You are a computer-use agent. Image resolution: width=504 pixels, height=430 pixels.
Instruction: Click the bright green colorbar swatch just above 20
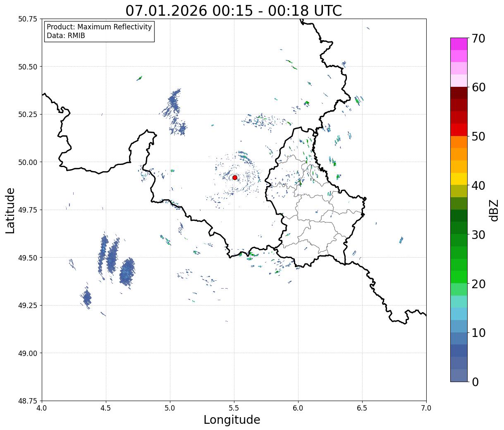[x=459, y=277]
